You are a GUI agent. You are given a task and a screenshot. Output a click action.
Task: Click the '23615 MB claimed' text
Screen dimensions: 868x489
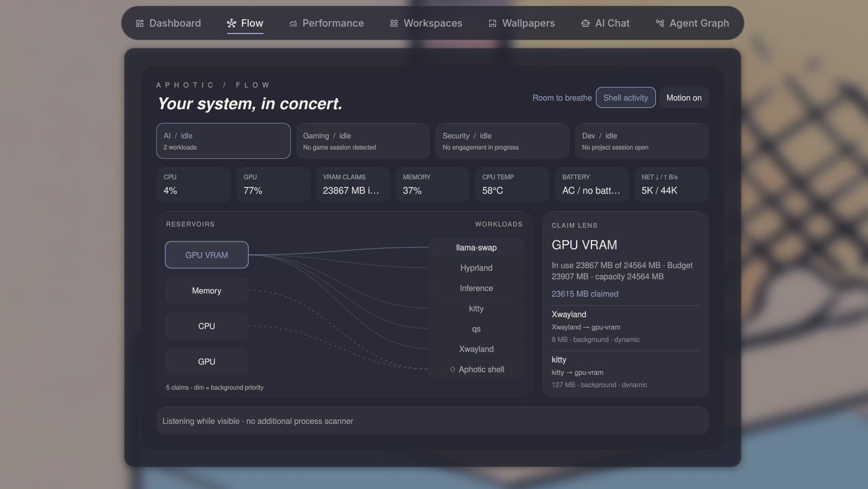pos(585,294)
